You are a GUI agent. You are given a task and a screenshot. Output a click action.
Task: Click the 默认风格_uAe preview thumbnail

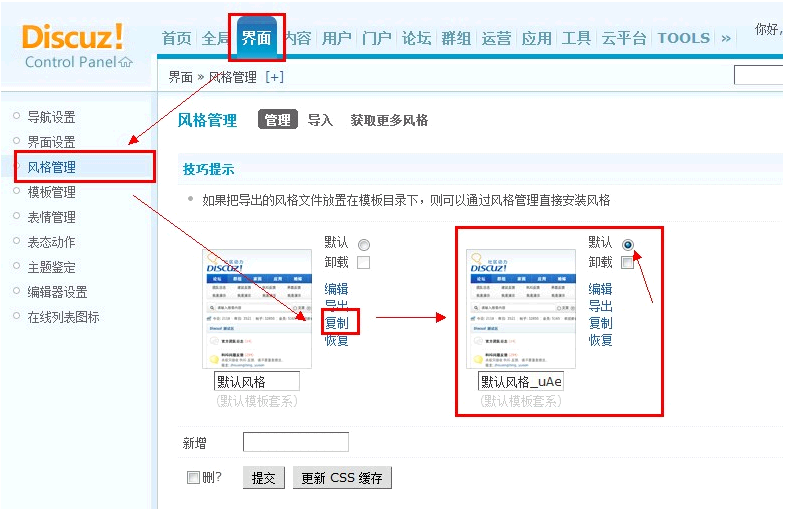521,309
